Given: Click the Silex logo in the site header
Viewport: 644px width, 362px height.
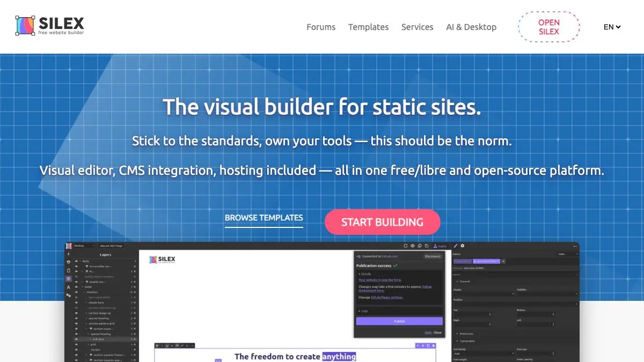Looking at the screenshot, I should (x=49, y=26).
